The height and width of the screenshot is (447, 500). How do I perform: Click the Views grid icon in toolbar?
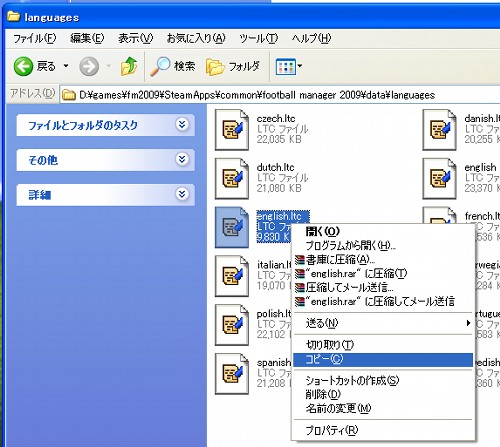(286, 67)
